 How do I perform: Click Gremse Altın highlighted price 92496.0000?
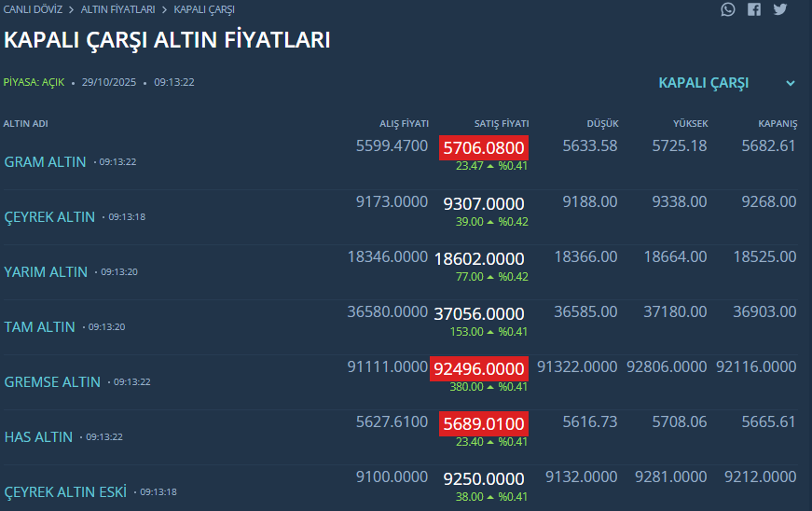[x=479, y=368]
